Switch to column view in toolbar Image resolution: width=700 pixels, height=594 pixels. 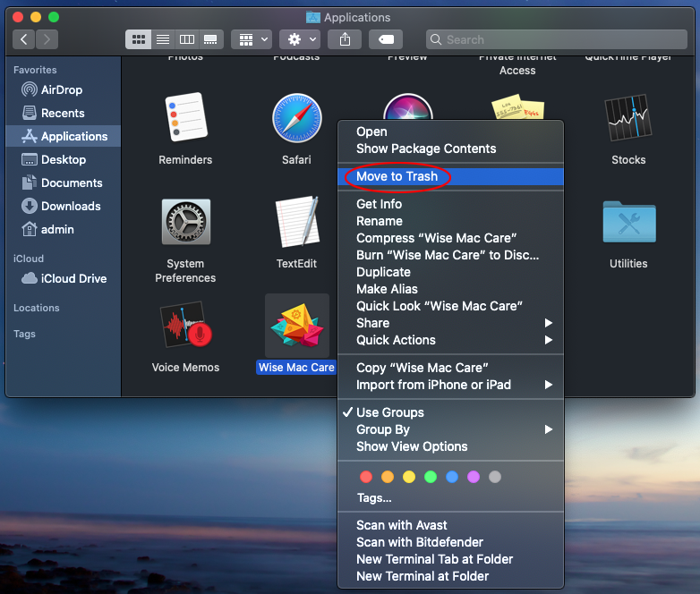(x=186, y=39)
